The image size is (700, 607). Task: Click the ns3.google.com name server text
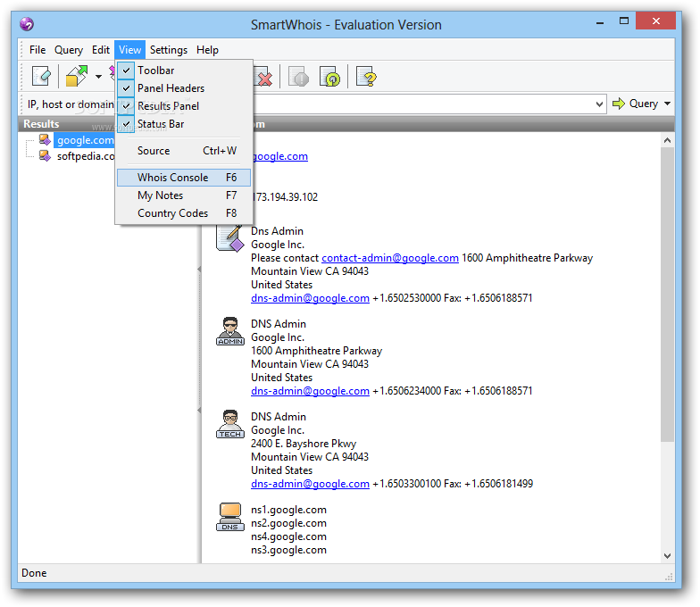click(289, 550)
